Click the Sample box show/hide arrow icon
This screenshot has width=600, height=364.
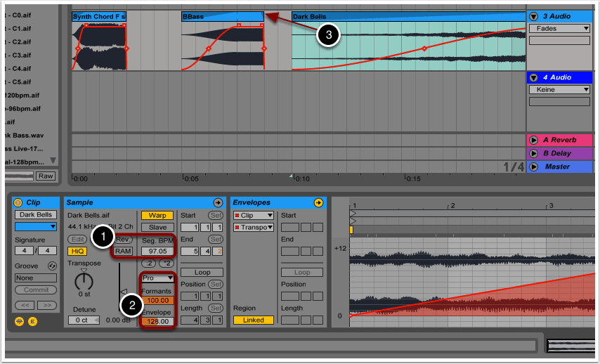(x=218, y=202)
